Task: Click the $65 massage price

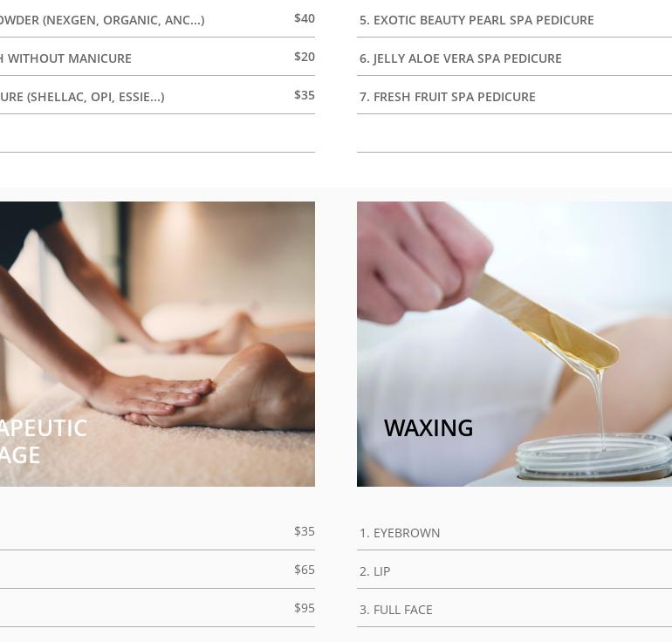Action: pos(305,570)
